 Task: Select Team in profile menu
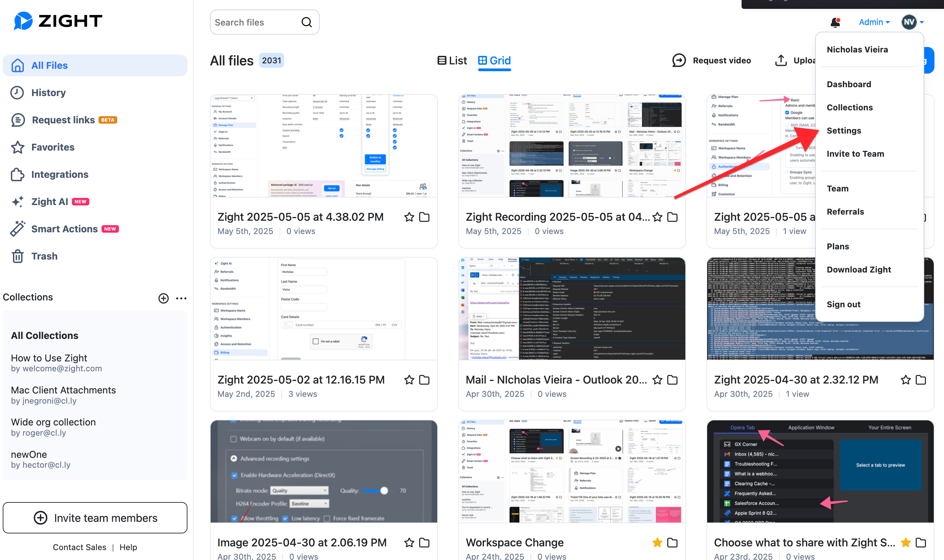[838, 188]
